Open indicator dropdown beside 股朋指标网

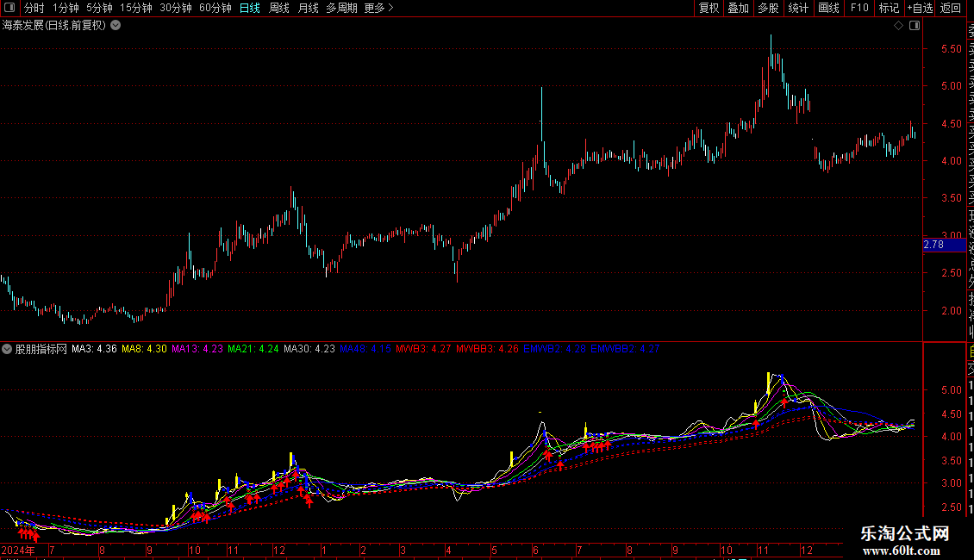tap(7, 349)
